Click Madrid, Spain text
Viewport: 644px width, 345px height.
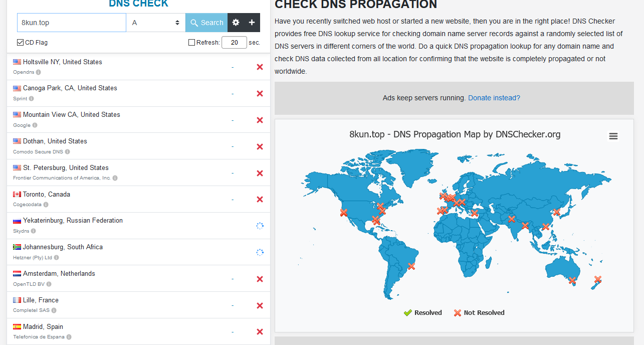43,326
